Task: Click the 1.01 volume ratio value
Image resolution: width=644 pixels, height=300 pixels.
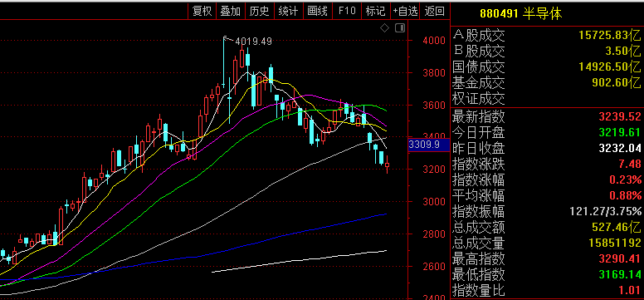Action: (x=630, y=290)
